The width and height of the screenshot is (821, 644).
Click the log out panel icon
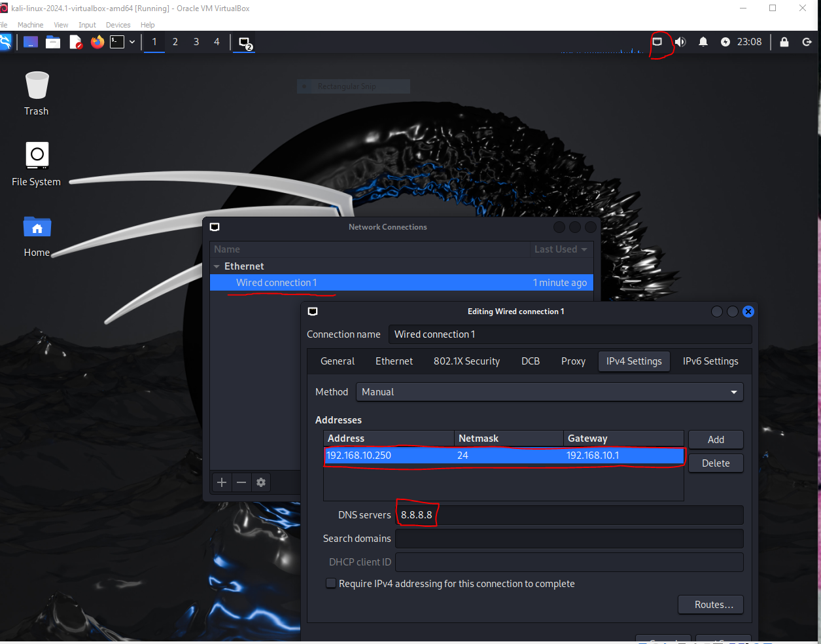click(807, 42)
